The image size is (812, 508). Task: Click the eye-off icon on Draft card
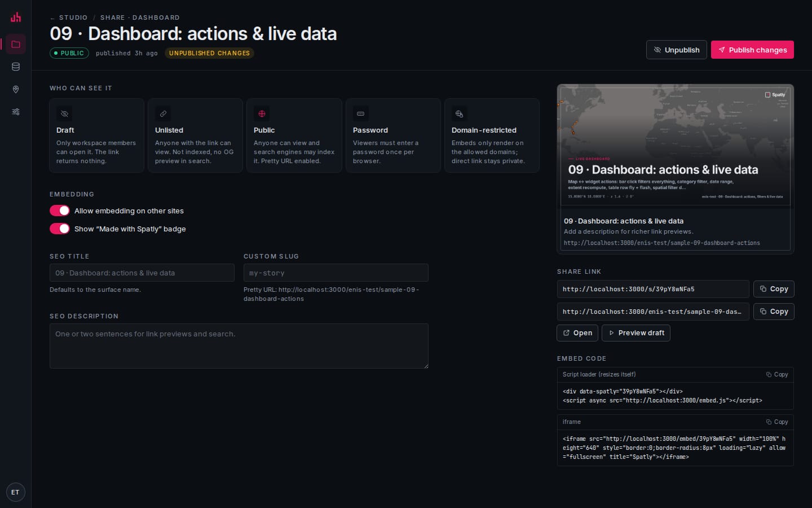coord(64,113)
